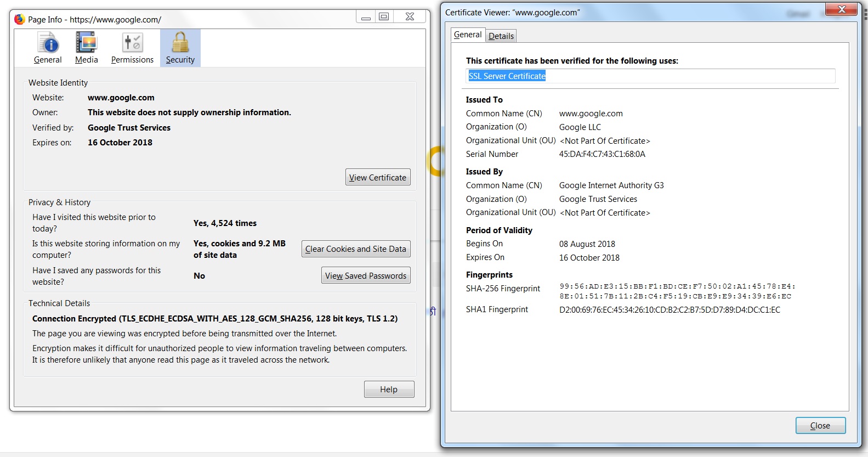Screen dimensions: 868x457
Task: Click the Firefox icon in Page Info title bar
Action: [20, 19]
